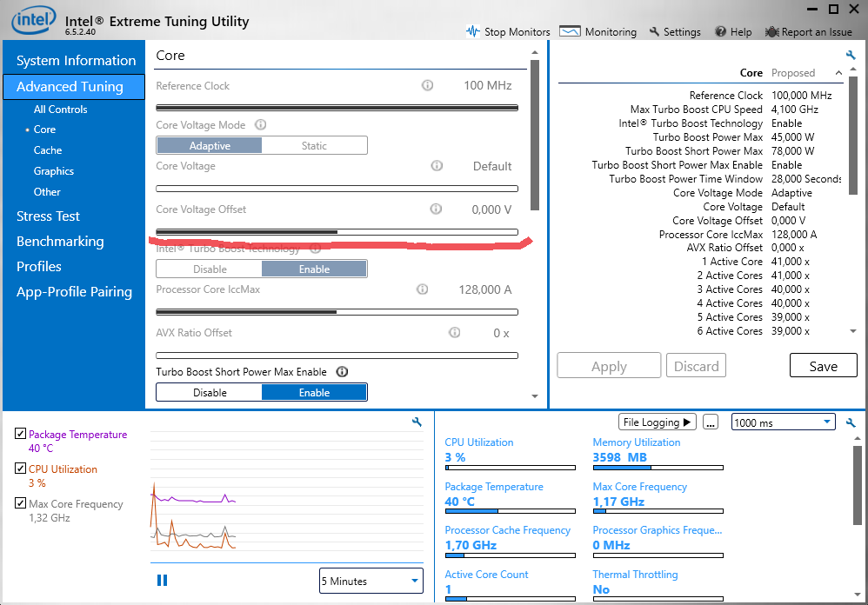Click the Reference Clock slider
Image resolution: width=868 pixels, height=605 pixels.
pos(337,108)
